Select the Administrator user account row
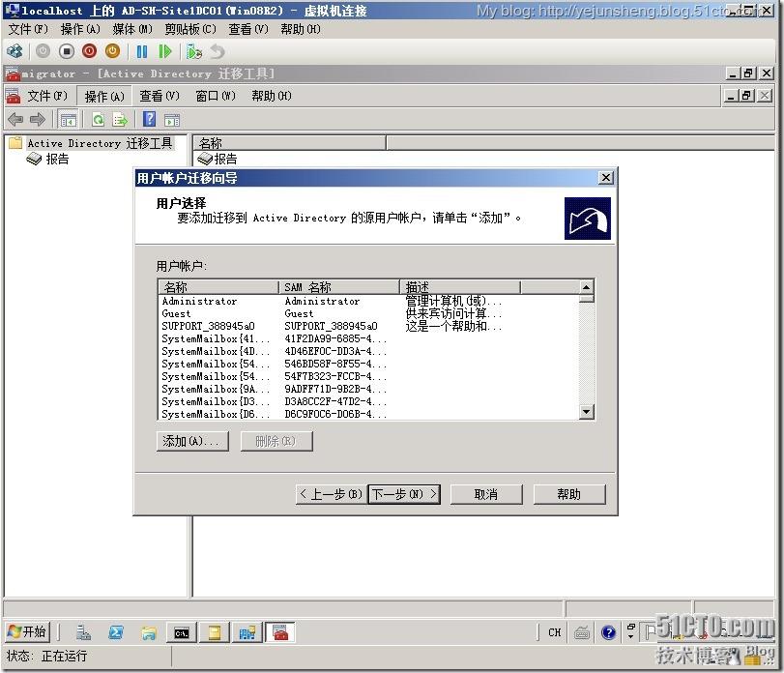The height and width of the screenshot is (673, 784). [x=368, y=301]
